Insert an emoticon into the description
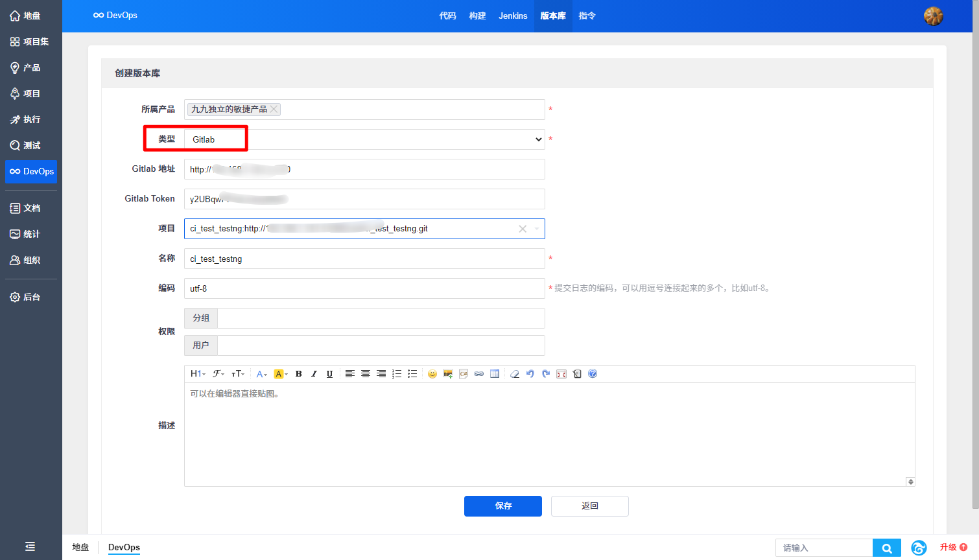This screenshot has width=979, height=560. tap(432, 374)
